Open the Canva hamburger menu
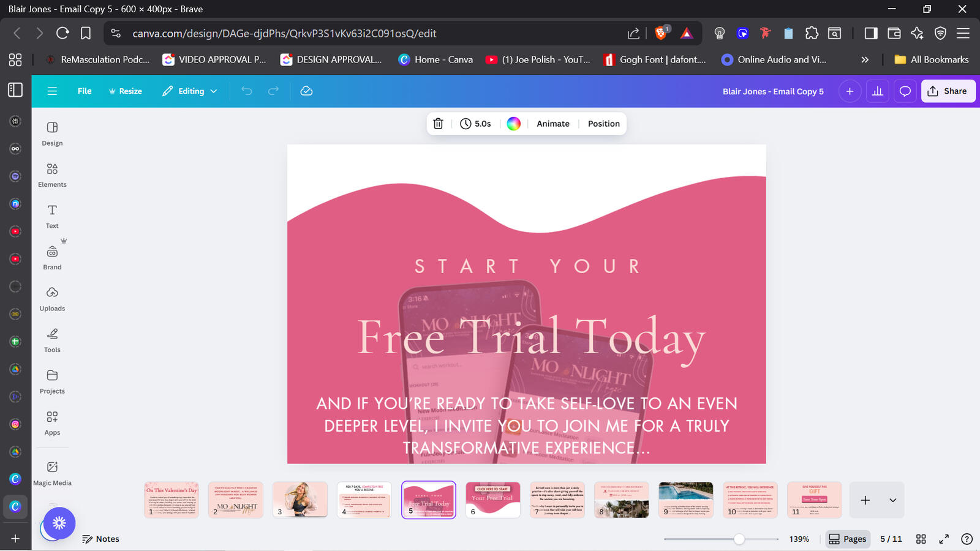 (x=52, y=91)
